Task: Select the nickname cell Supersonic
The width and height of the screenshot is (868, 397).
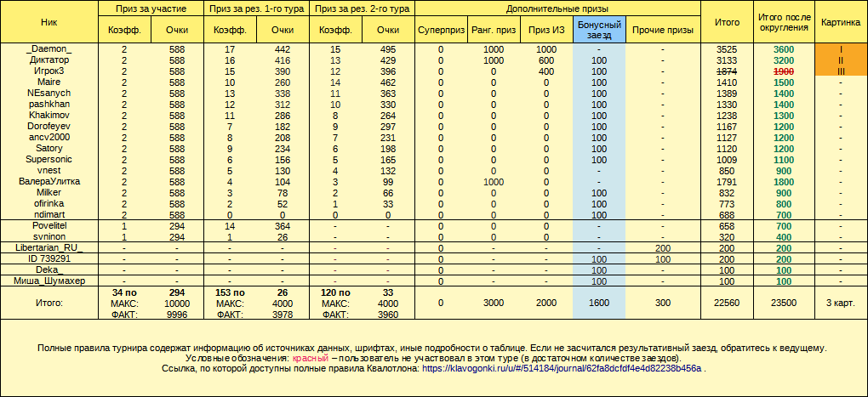Action: click(x=49, y=159)
